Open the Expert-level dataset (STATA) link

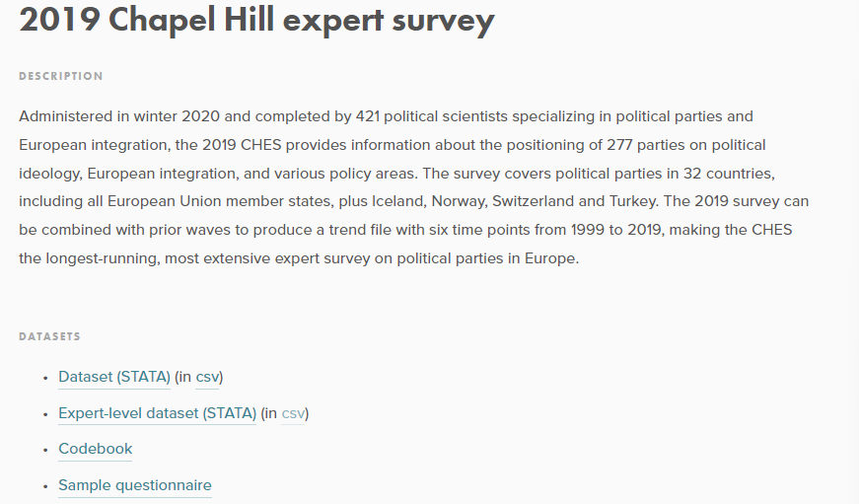tap(157, 413)
